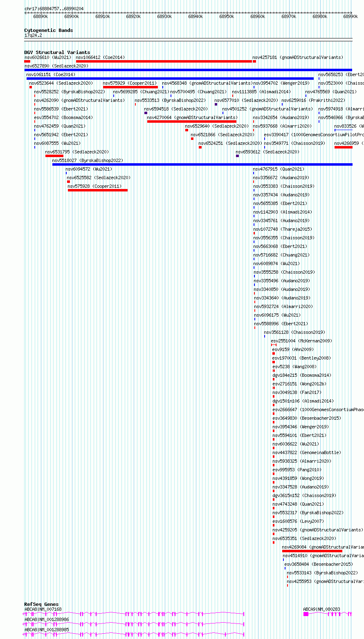
Task: Click nsv3549771 (Chaisson2019) label
Action: point(294,143)
